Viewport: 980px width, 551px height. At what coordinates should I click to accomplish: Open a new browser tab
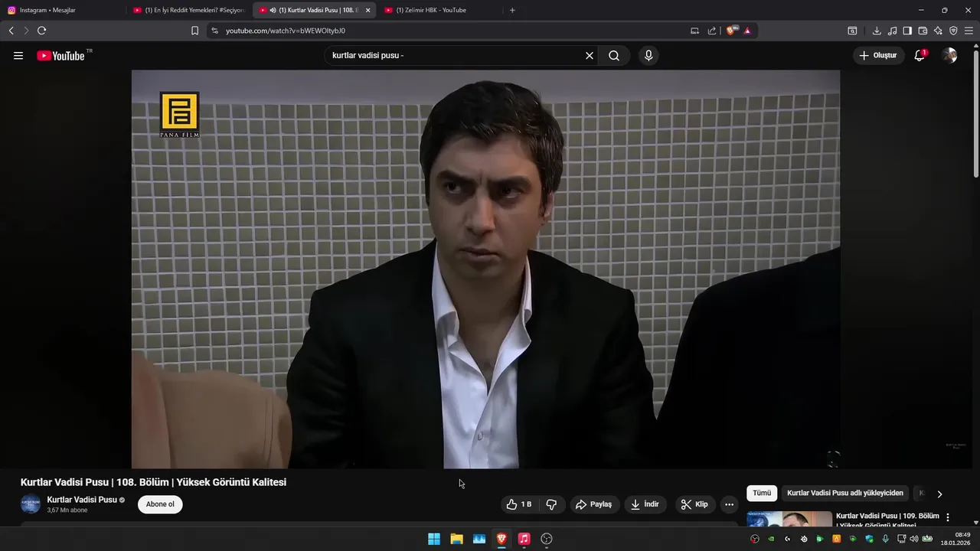(512, 10)
